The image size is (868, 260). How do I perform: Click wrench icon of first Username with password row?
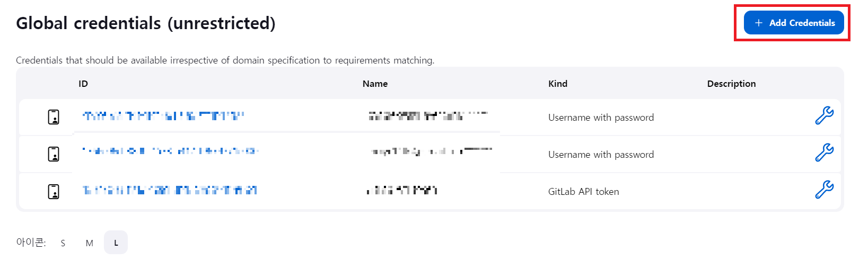click(x=824, y=115)
